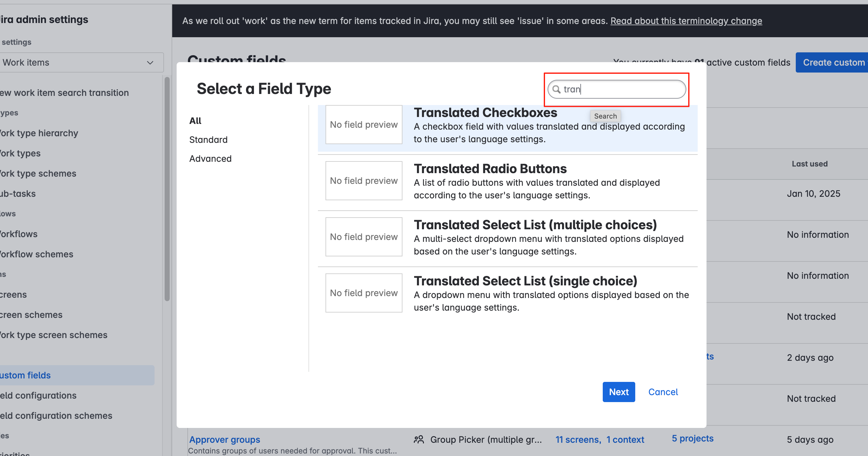The height and width of the screenshot is (456, 868).
Task: Open 1 context link for Approver groups
Action: (x=625, y=440)
